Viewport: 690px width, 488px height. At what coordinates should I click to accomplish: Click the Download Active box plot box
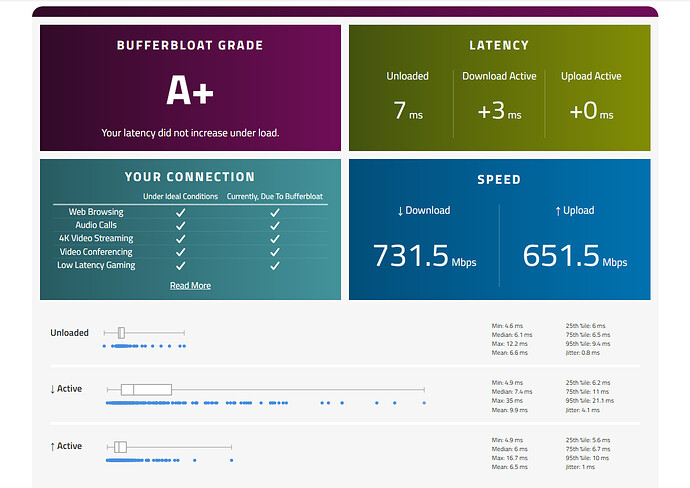tap(146, 389)
